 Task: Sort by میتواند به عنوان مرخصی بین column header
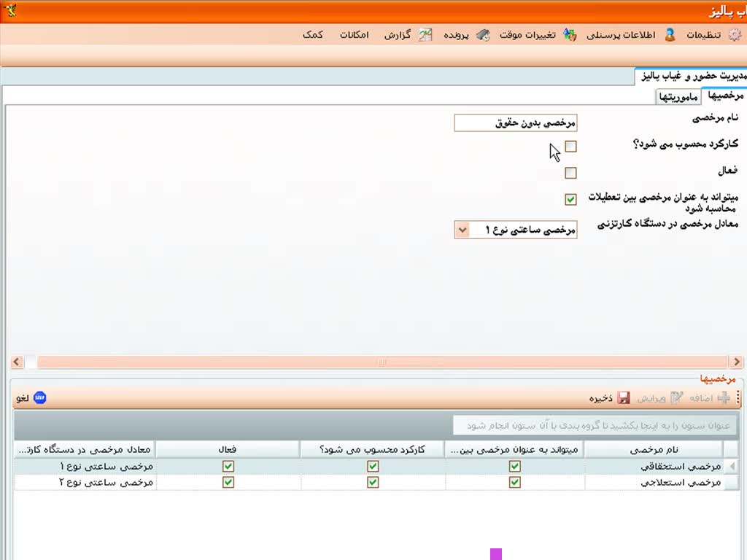click(x=514, y=449)
